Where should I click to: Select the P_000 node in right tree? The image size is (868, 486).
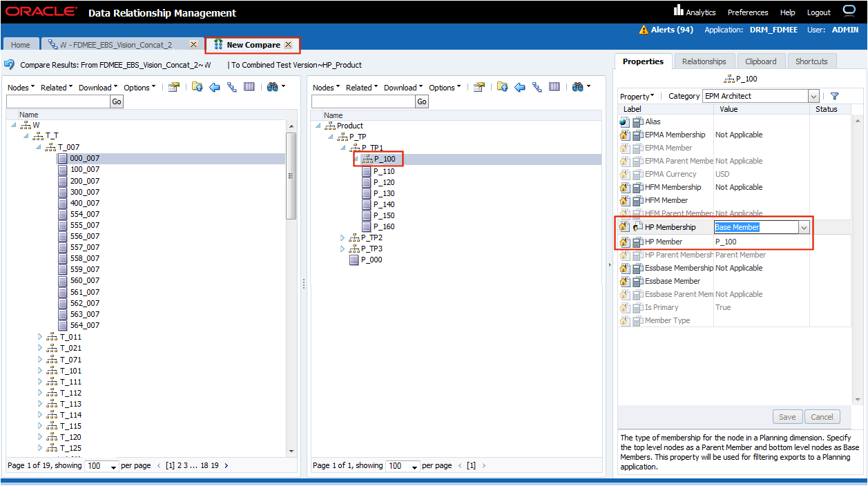(370, 260)
